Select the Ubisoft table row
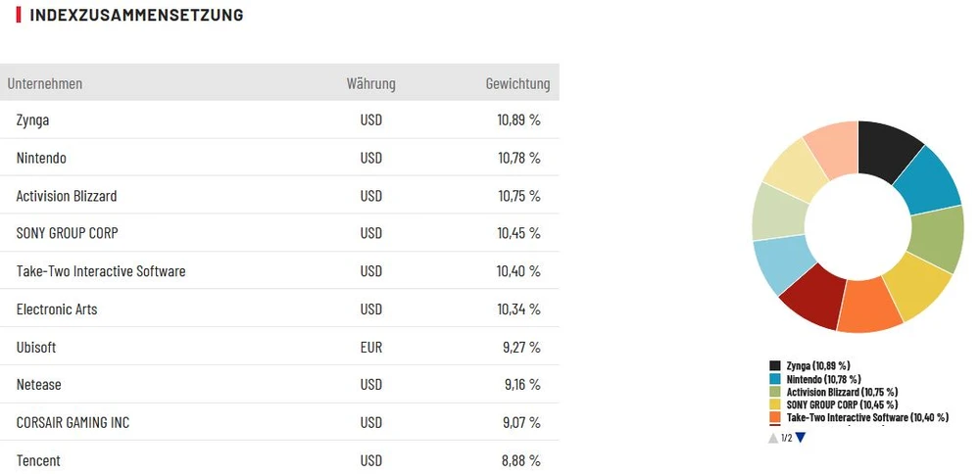 [x=279, y=347]
